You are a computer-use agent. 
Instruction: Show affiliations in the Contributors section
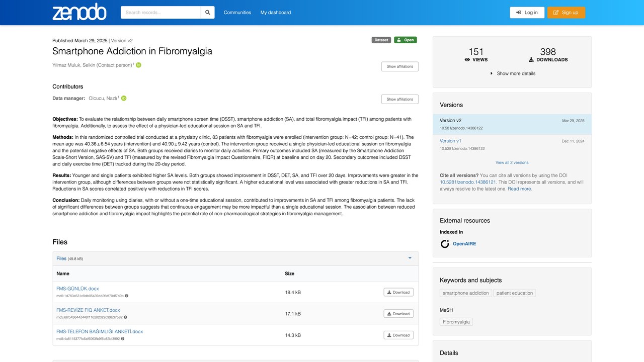coord(400,99)
